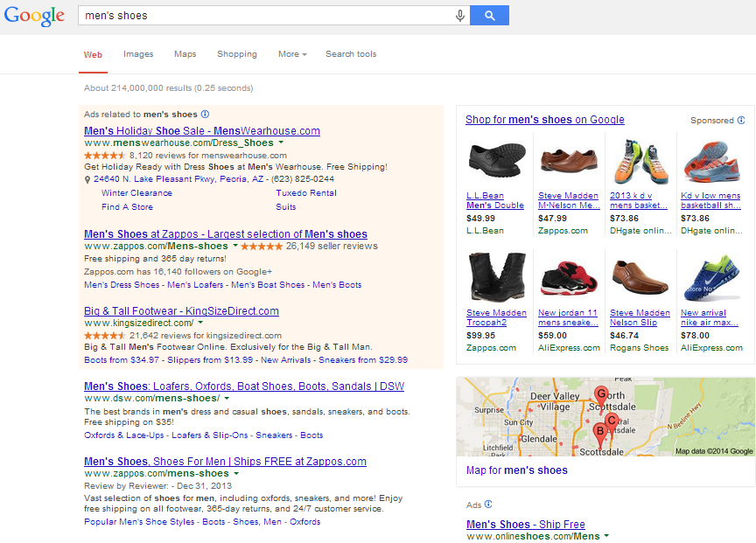Open Men's Holiday Shoe Sale MensWearhouse ad
The image size is (756, 543).
point(202,131)
